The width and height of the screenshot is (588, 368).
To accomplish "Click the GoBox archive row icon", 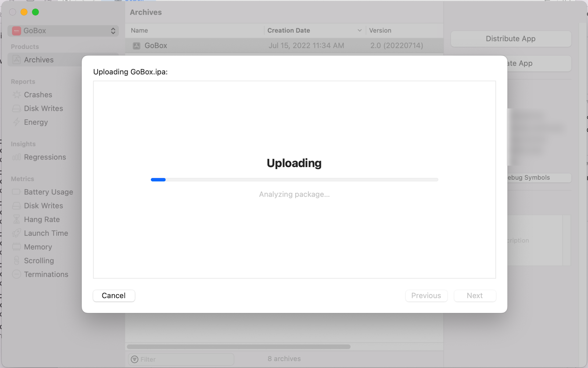I will pyautogui.click(x=137, y=46).
